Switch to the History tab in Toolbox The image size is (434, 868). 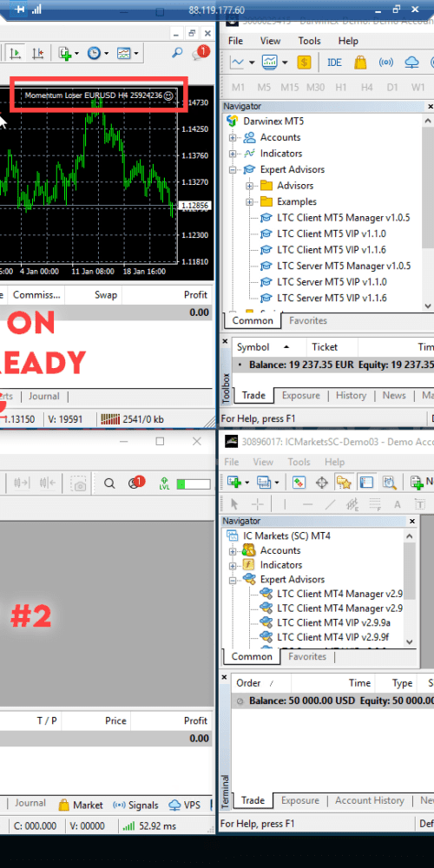tap(351, 395)
